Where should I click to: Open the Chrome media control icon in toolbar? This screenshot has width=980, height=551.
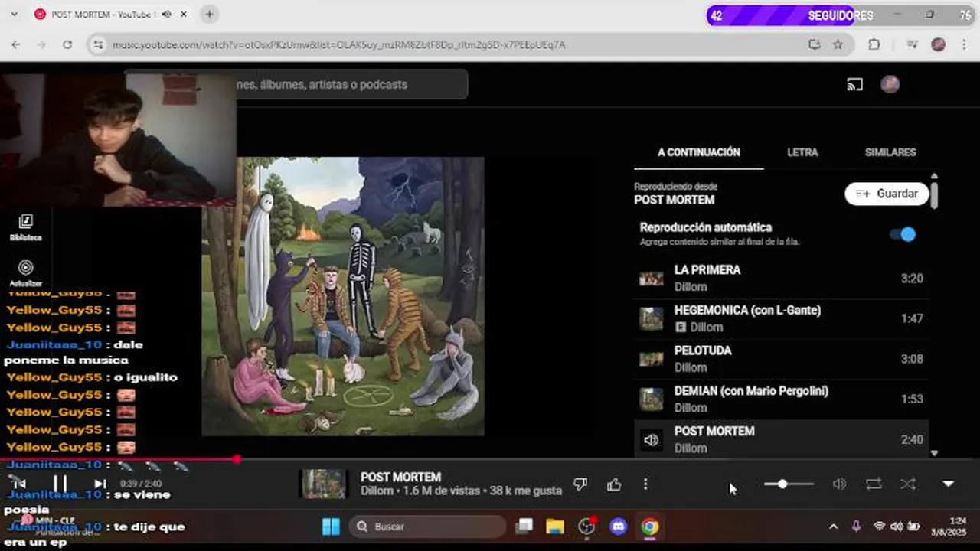(x=911, y=45)
